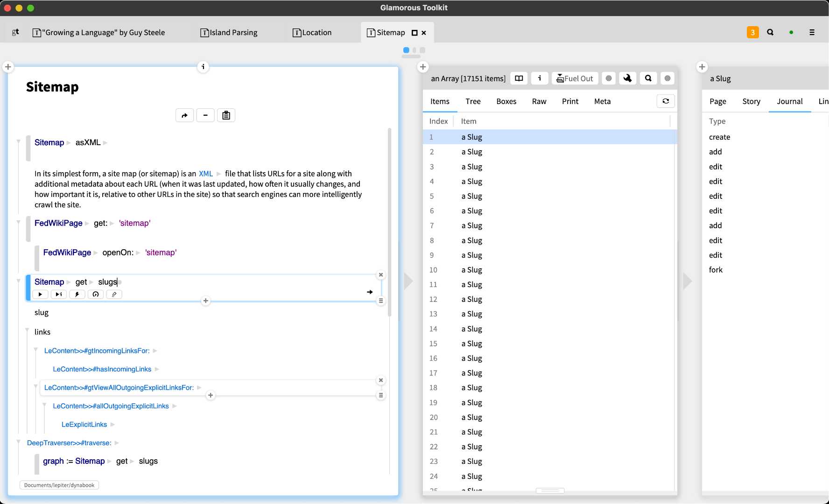Collapse the gtViewAllOutgoingExplicitLinksFor: tree triangle
Screen dimensions: 829x504
tap(36, 386)
